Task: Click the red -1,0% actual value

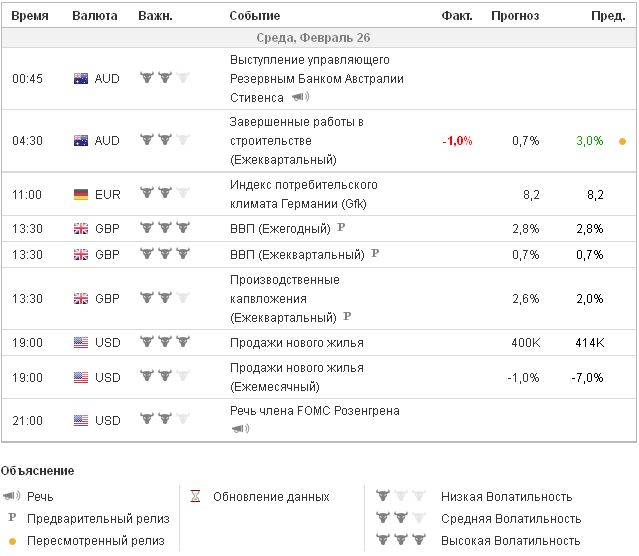Action: 457,141
